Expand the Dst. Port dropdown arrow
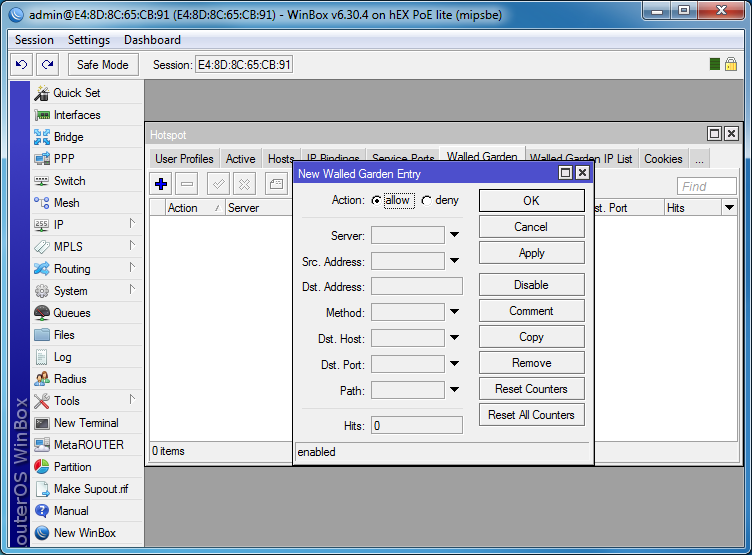 455,364
